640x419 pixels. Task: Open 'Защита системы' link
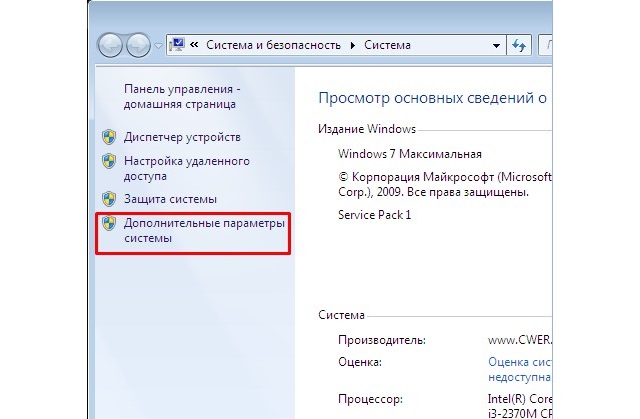click(170, 199)
